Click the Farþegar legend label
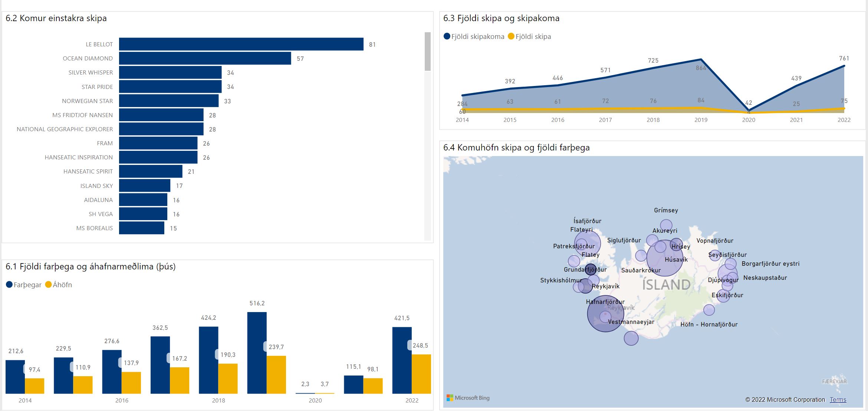Viewport: 868px width, 411px height. tap(27, 285)
